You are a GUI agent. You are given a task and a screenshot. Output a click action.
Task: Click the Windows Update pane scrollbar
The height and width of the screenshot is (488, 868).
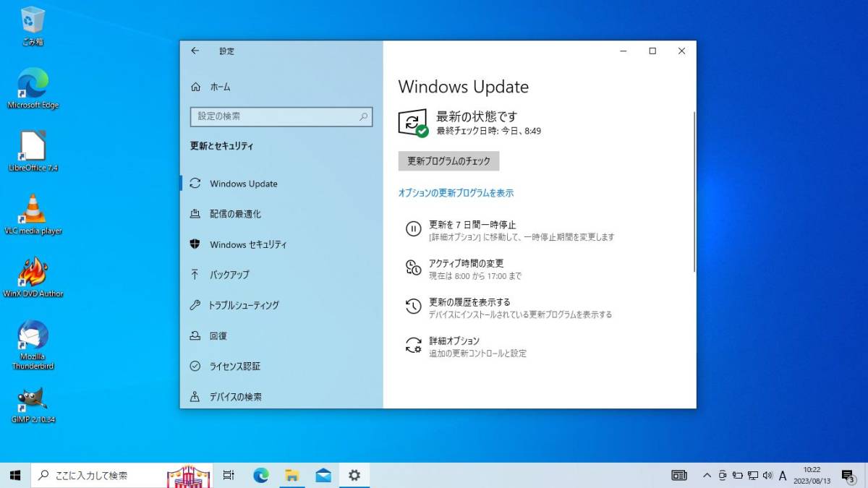coord(694,192)
